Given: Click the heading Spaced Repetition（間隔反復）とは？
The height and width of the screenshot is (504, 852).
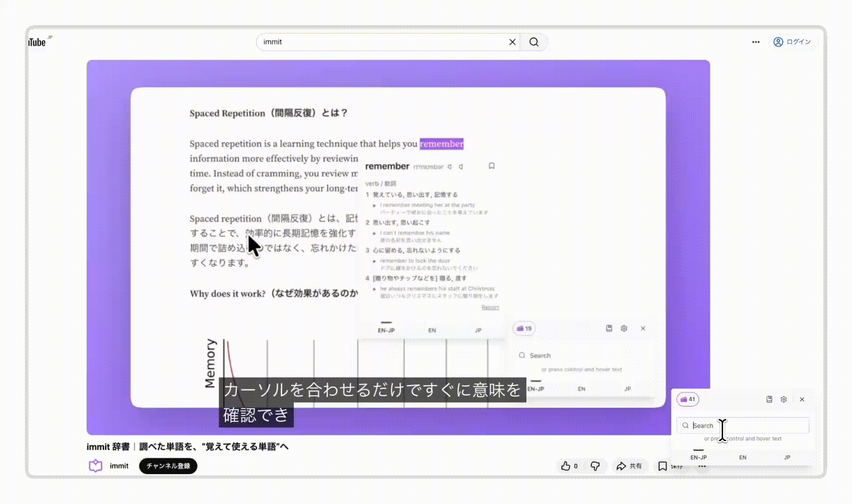Looking at the screenshot, I should click(x=269, y=113).
